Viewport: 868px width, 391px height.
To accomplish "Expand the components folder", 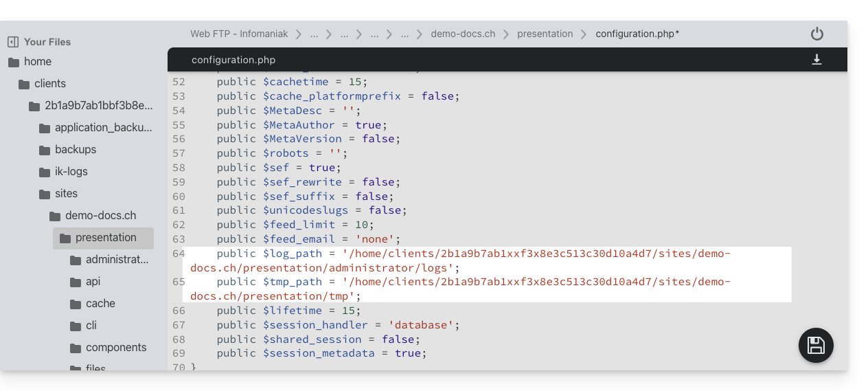I will [116, 348].
